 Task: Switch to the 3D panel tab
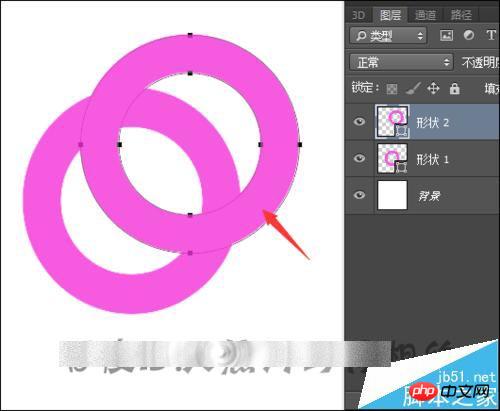tap(359, 15)
